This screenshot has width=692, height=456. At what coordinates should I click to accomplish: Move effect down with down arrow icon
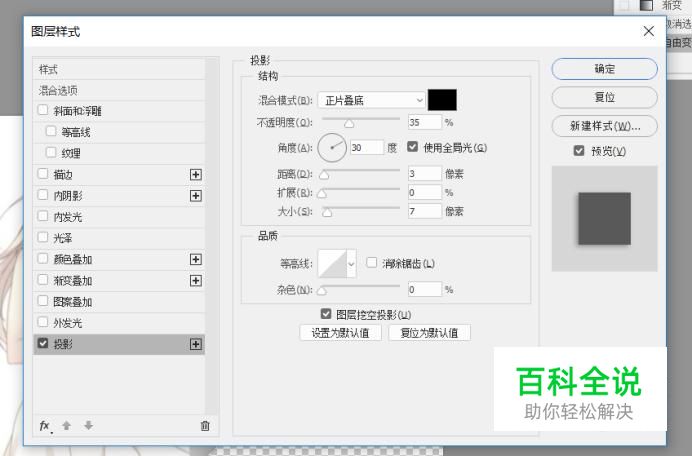89,426
